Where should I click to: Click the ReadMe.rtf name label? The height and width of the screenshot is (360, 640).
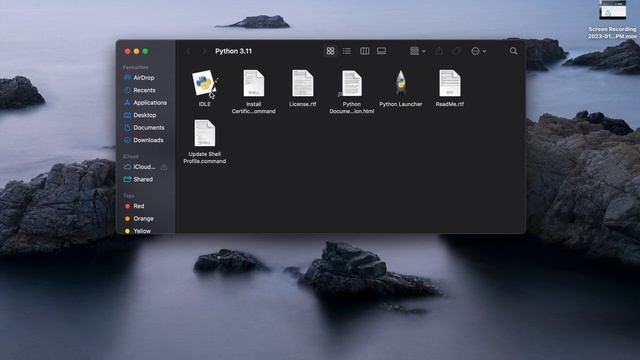point(449,104)
